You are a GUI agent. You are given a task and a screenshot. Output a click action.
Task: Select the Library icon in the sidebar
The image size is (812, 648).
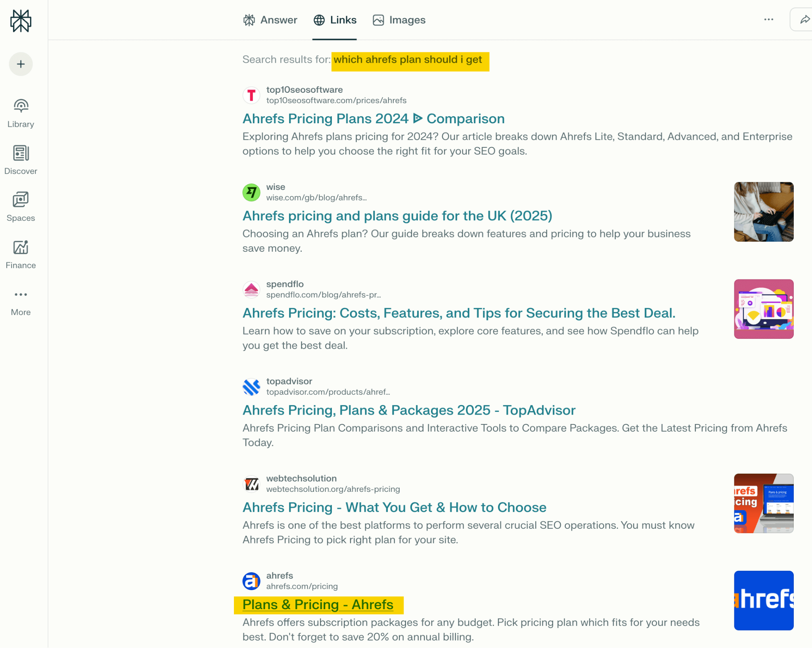(x=20, y=112)
